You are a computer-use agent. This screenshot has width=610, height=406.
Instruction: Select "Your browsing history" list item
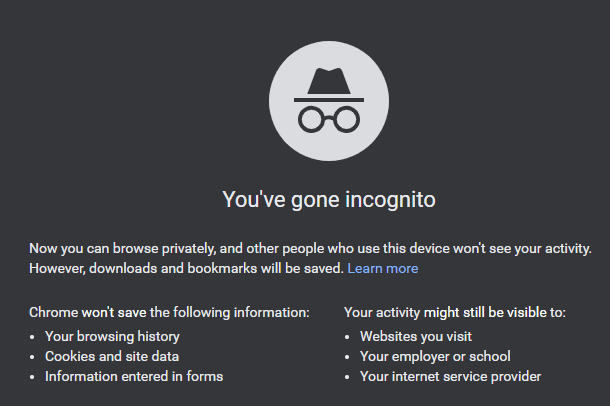pyautogui.click(x=112, y=336)
